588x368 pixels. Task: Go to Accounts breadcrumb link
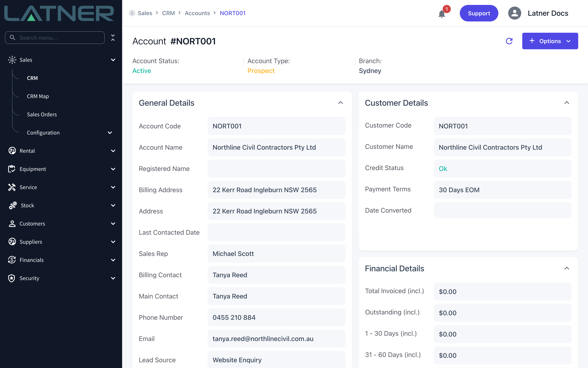pyautogui.click(x=197, y=13)
